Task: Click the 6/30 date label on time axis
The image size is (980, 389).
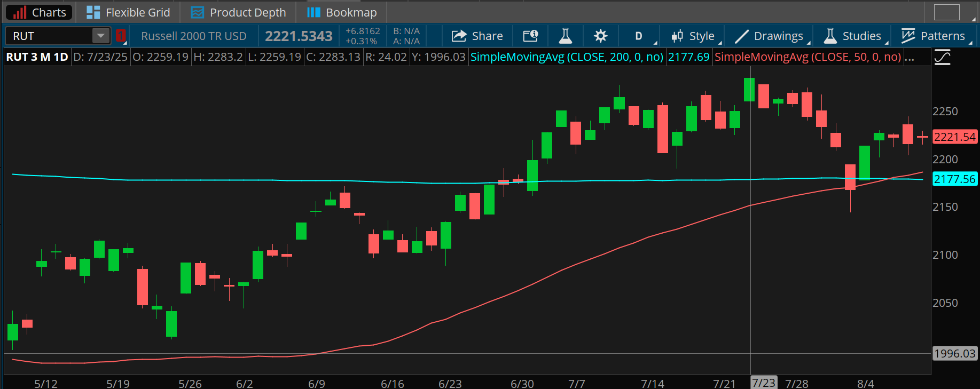Action: [x=522, y=384]
